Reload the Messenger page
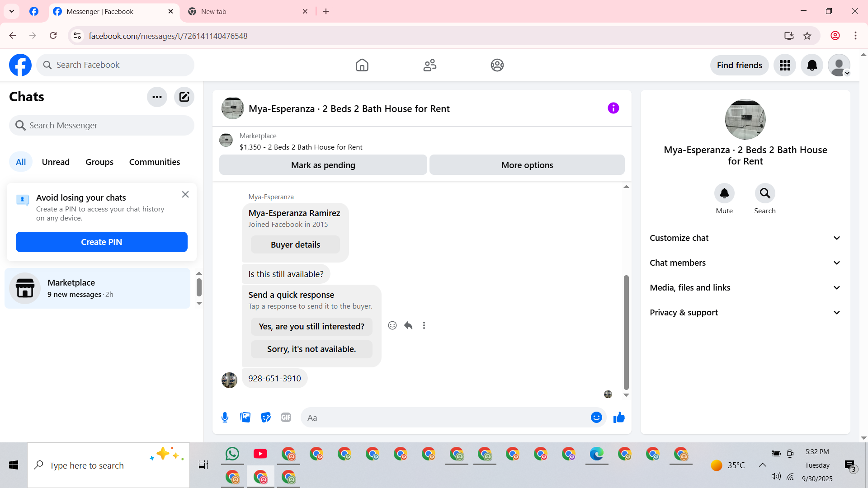The width and height of the screenshot is (868, 488). 53,36
